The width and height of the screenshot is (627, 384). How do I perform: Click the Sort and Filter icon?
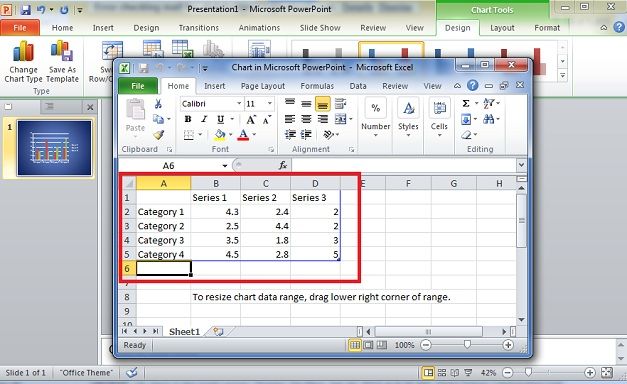pyautogui.click(x=489, y=104)
